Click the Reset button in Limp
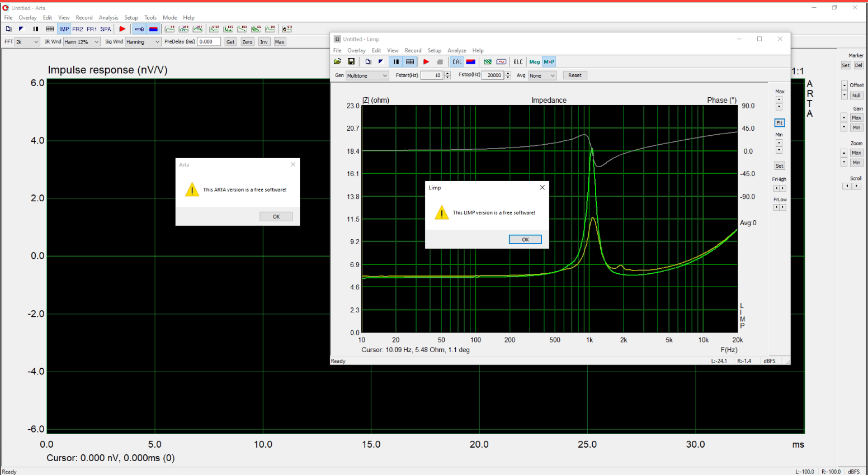 coord(575,75)
